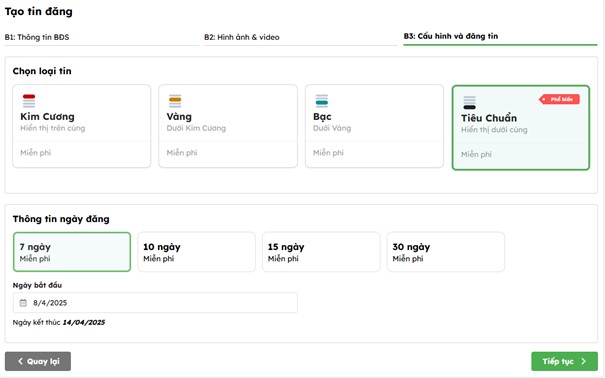Select the 10 ngày duration option
Screen dimensions: 605x378
(x=196, y=252)
